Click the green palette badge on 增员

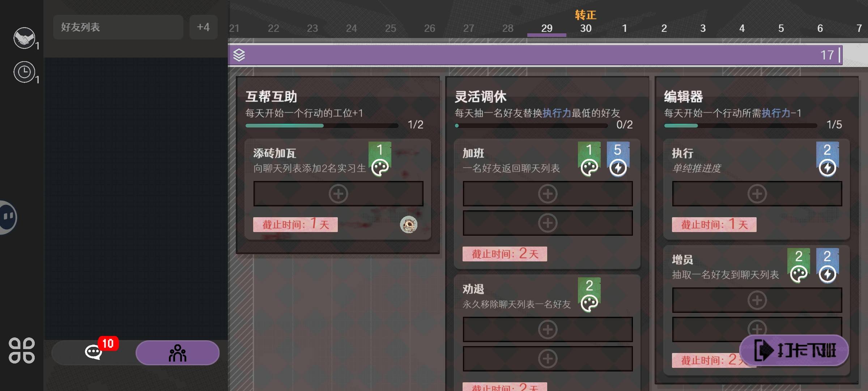(x=799, y=266)
